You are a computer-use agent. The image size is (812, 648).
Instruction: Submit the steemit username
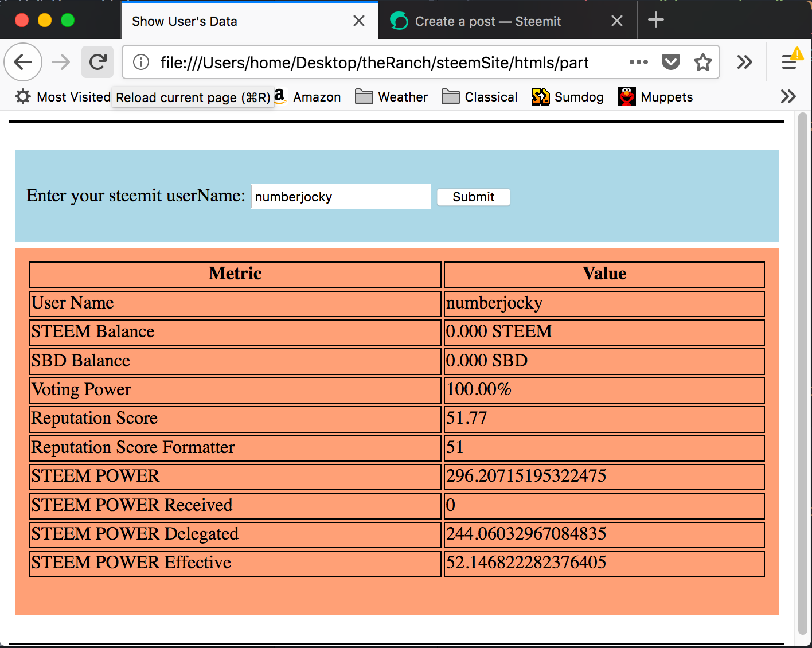pos(474,197)
